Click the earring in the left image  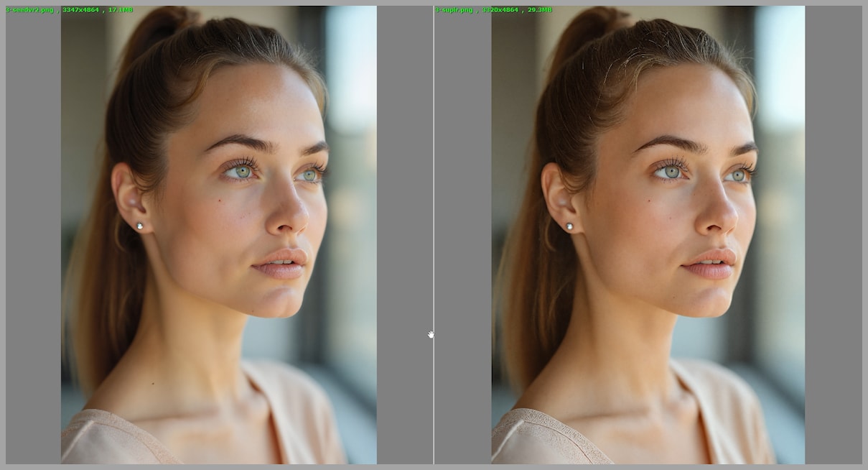(139, 226)
